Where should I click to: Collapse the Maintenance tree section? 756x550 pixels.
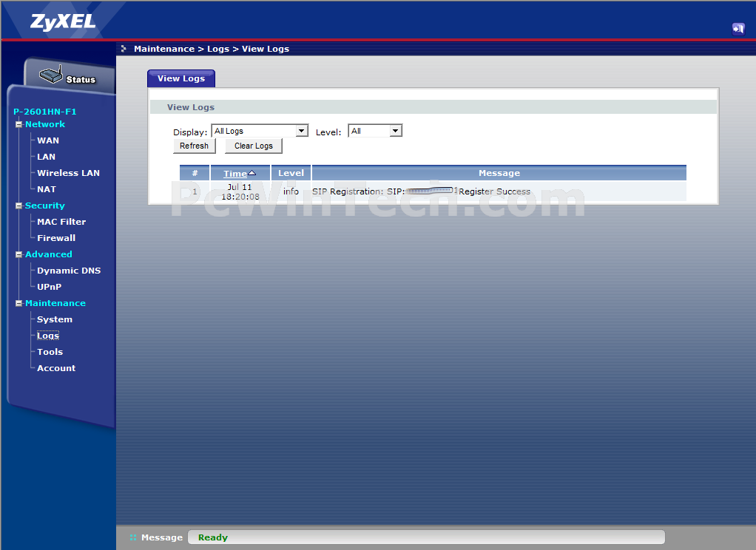point(18,303)
